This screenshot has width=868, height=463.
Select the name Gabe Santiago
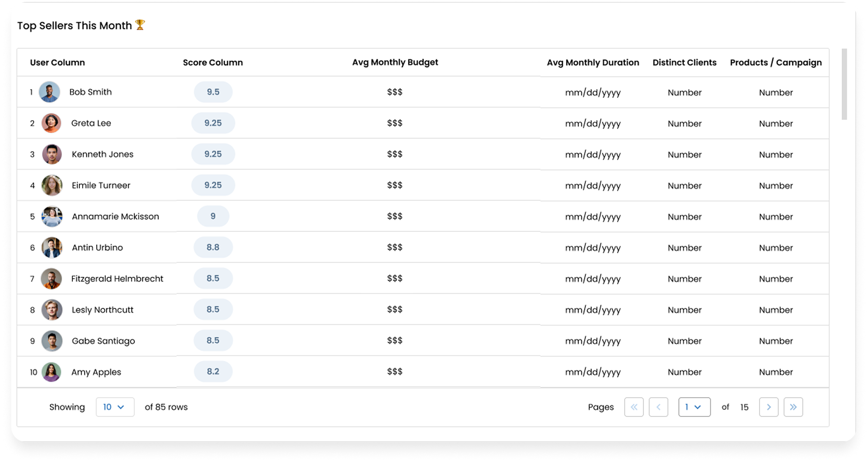click(x=103, y=341)
